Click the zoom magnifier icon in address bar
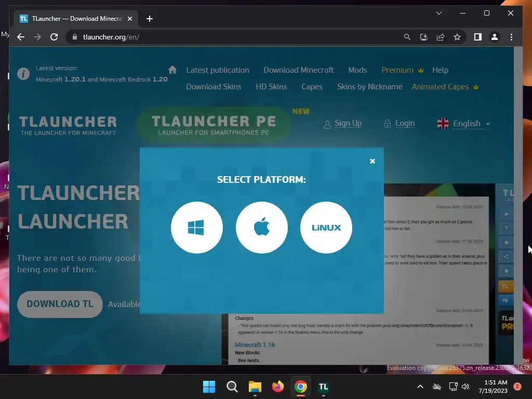This screenshot has width=532, height=399. (x=407, y=37)
